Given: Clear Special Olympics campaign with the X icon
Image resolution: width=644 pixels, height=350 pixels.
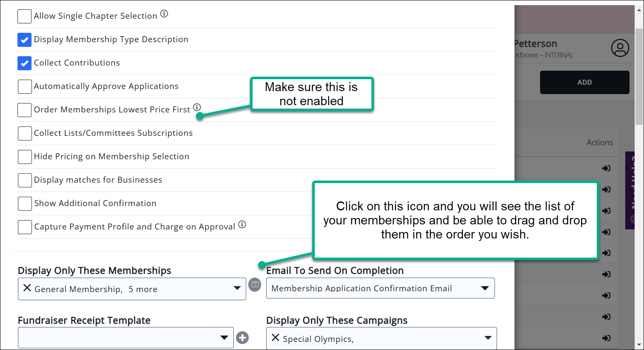Looking at the screenshot, I should point(276,338).
